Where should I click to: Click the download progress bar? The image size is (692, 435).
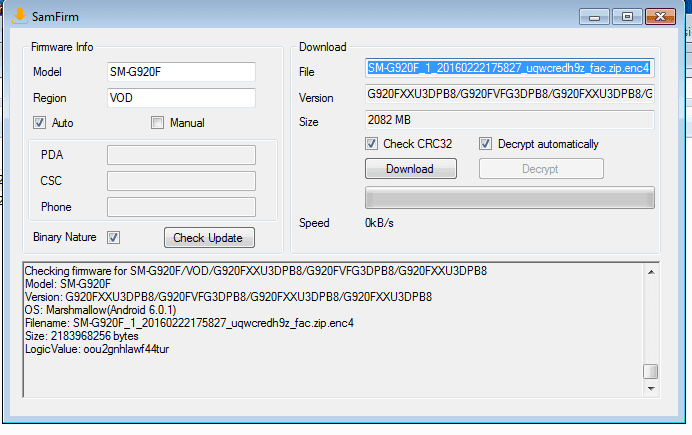509,198
